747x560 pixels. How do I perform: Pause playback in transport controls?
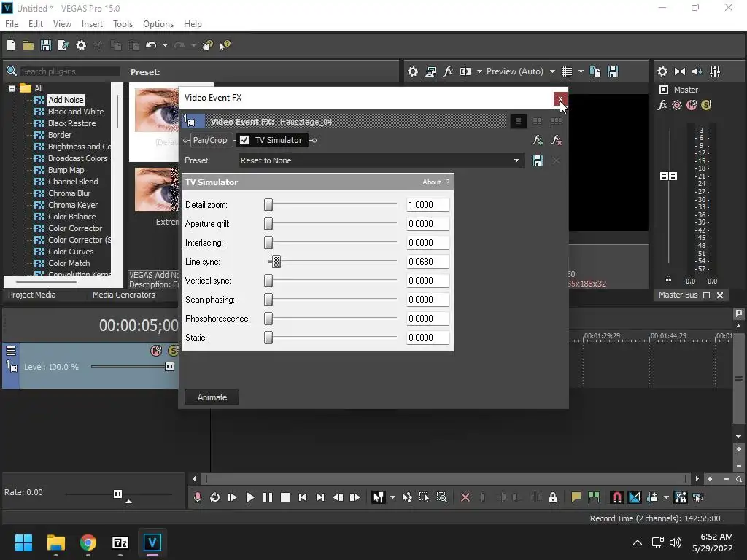[268, 497]
